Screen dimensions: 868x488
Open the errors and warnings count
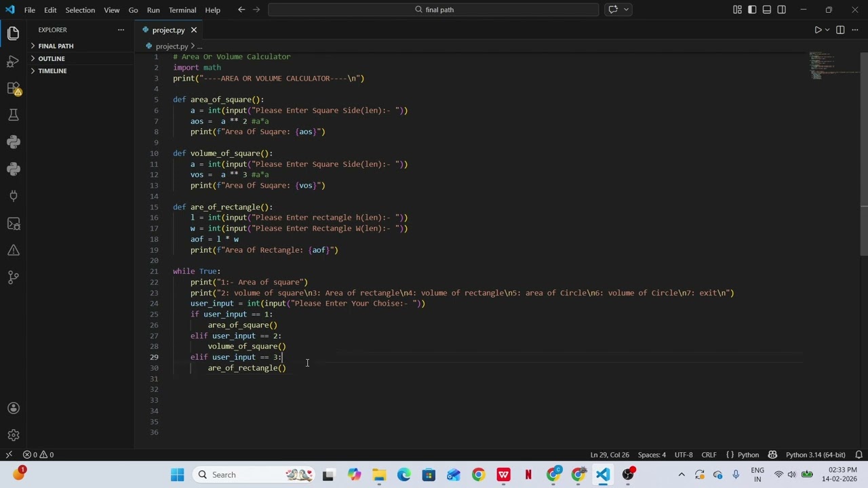(x=38, y=455)
